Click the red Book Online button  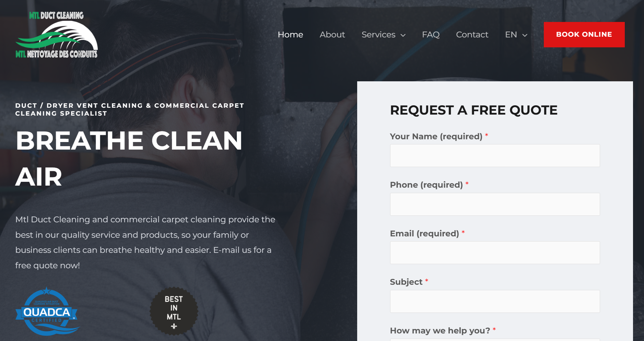pyautogui.click(x=584, y=35)
